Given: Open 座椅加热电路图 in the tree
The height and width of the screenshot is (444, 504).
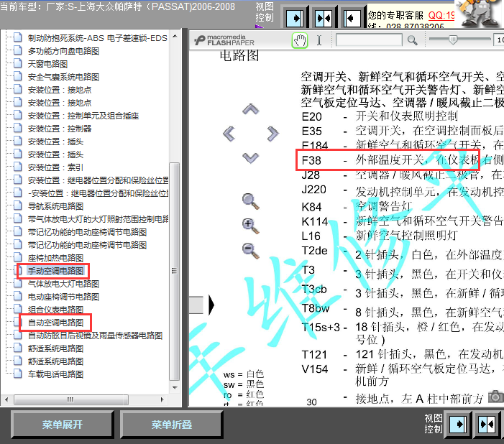Looking at the screenshot, I should [x=55, y=258].
